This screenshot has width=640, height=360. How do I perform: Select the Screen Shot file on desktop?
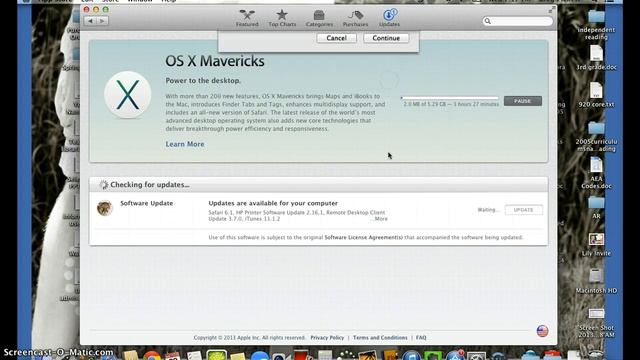[596, 322]
